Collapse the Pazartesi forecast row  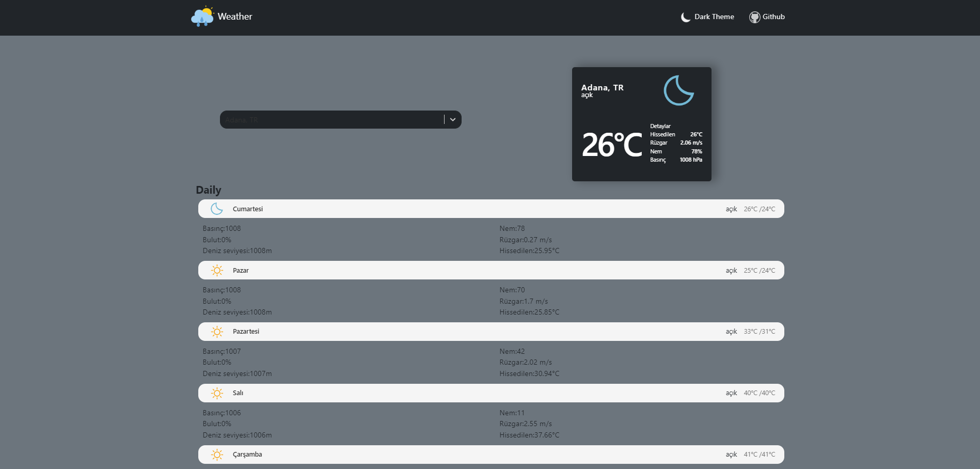[491, 332]
